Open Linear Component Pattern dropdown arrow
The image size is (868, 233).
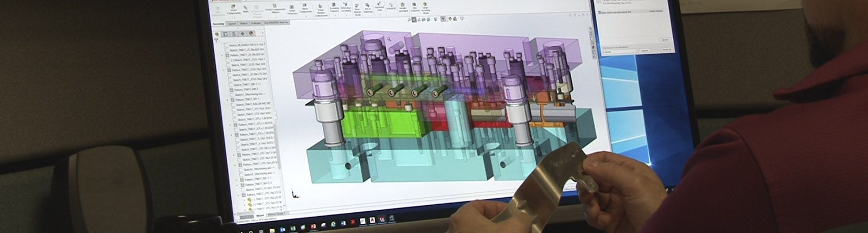tap(277, 16)
